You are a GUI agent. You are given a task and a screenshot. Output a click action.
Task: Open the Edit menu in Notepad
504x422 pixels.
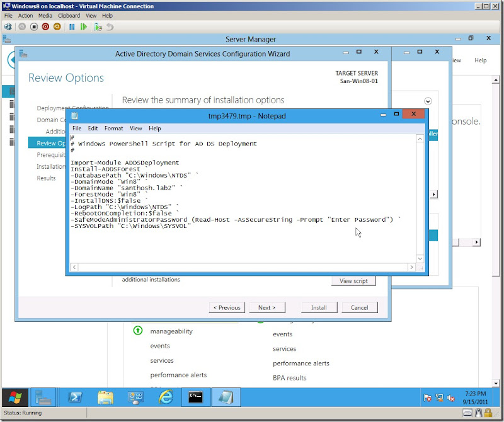pyautogui.click(x=93, y=128)
